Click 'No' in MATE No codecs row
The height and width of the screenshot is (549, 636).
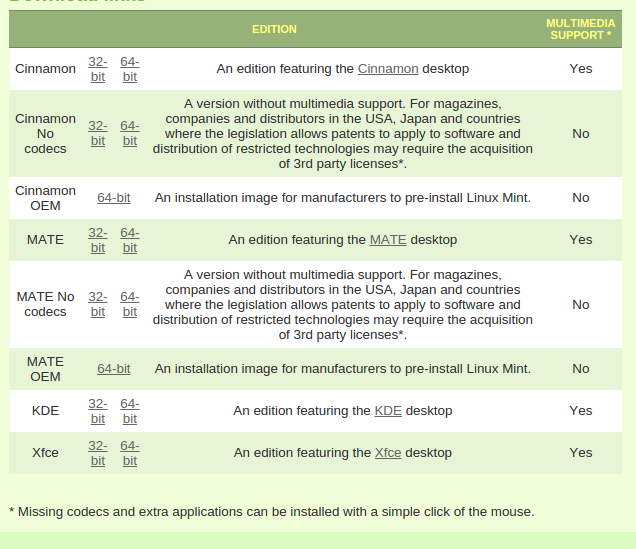[580, 305]
